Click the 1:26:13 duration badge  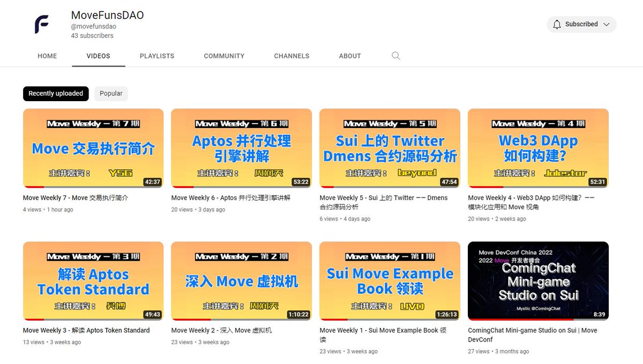(446, 315)
